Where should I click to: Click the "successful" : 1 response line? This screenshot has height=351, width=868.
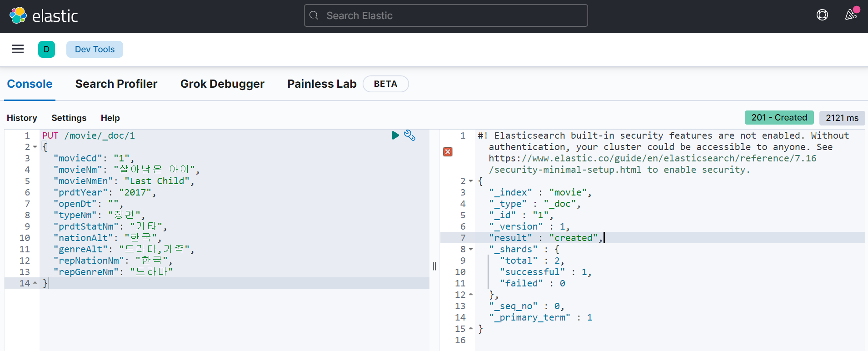[x=546, y=272]
